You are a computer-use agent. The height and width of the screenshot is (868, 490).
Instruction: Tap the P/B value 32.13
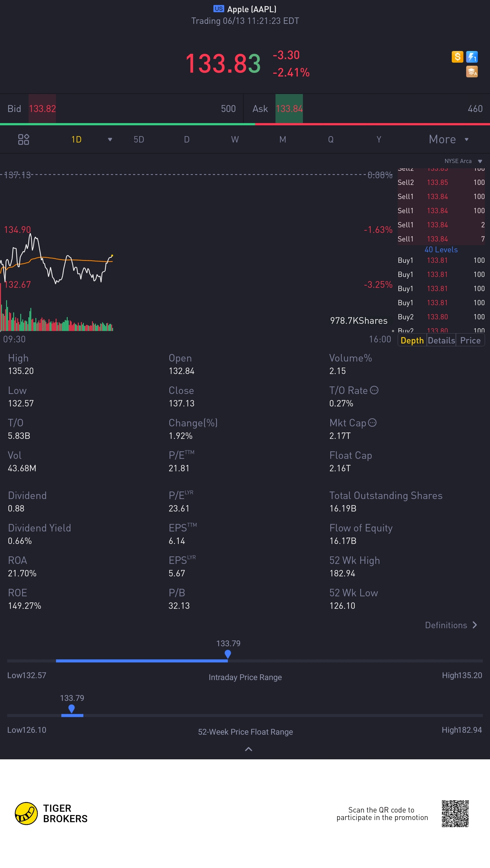[179, 605]
